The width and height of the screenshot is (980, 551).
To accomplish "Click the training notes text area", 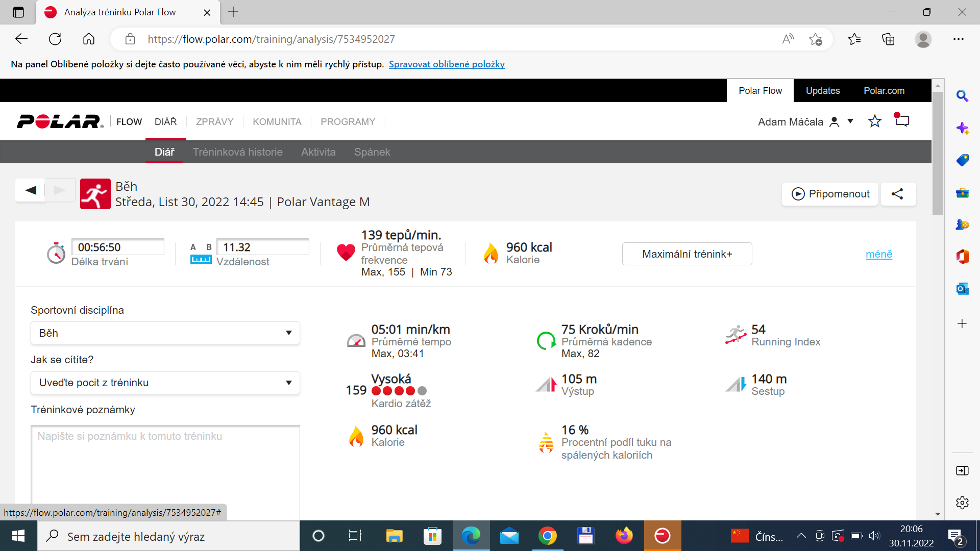I will (x=165, y=472).
